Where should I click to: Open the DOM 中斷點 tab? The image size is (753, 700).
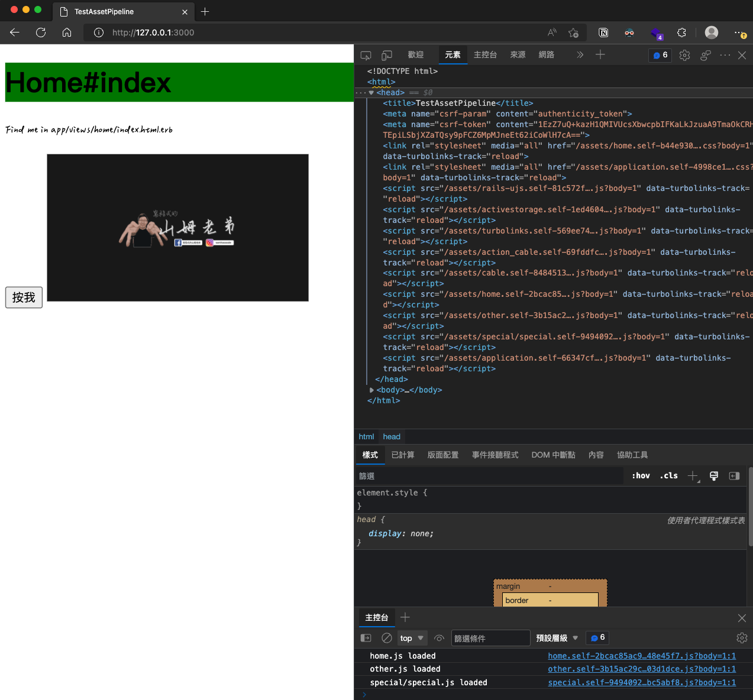tap(553, 455)
